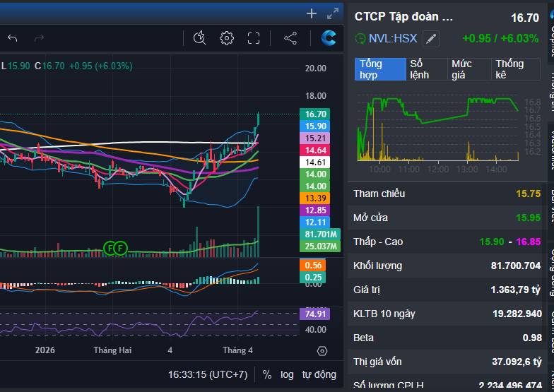Click the 12.85 purple indicator label

tap(315, 210)
